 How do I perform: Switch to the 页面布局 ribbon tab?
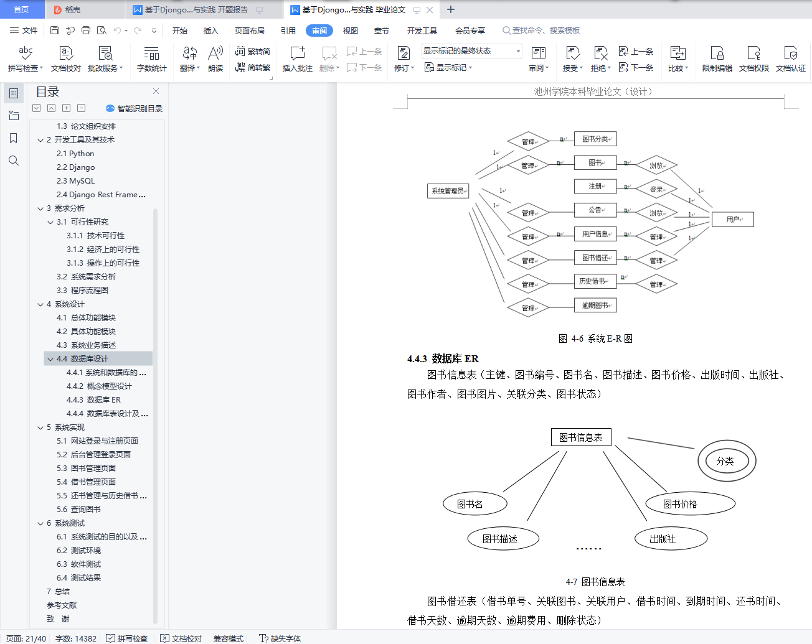[250, 30]
